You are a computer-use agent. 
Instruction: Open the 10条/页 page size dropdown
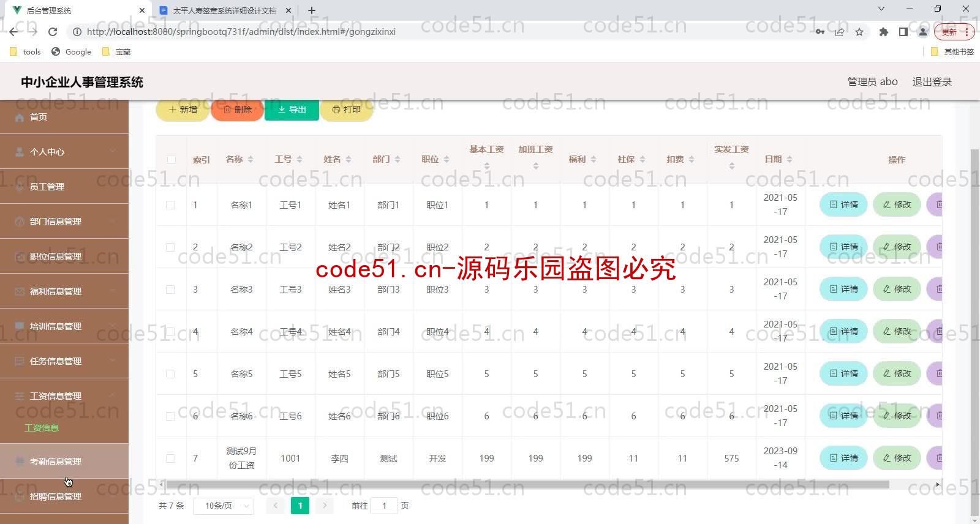click(224, 506)
